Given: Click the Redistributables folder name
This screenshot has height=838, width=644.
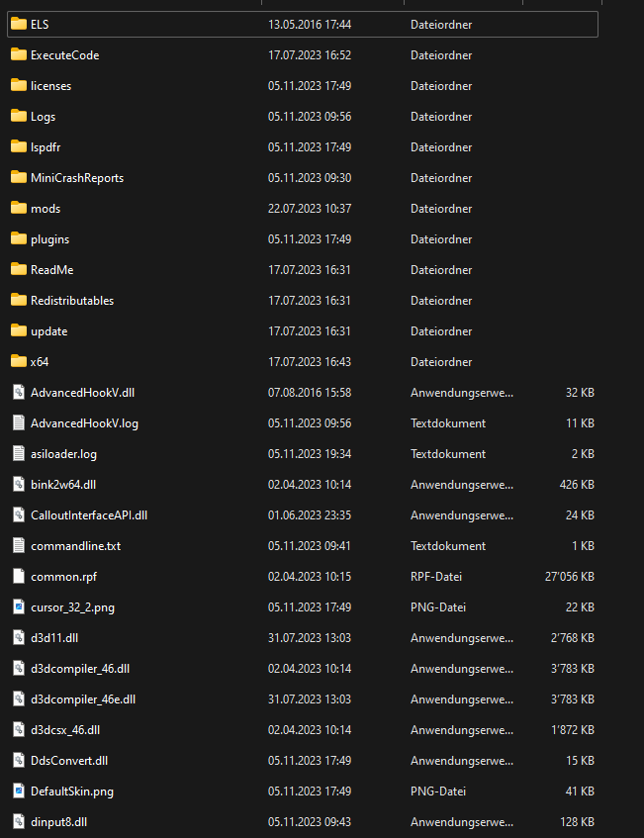Looking at the screenshot, I should coord(72,301).
